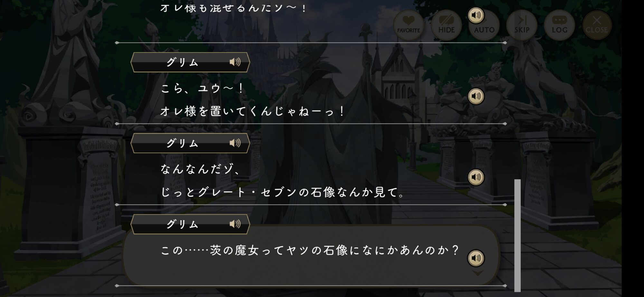Select the line "じっとグレート・セブンの石像なんか見て。"
The height and width of the screenshot is (297, 644).
(x=283, y=192)
